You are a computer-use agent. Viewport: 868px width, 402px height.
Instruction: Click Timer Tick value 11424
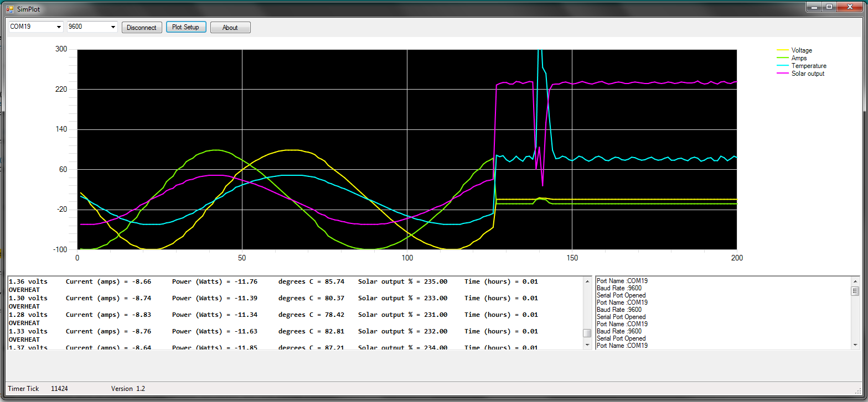[59, 389]
